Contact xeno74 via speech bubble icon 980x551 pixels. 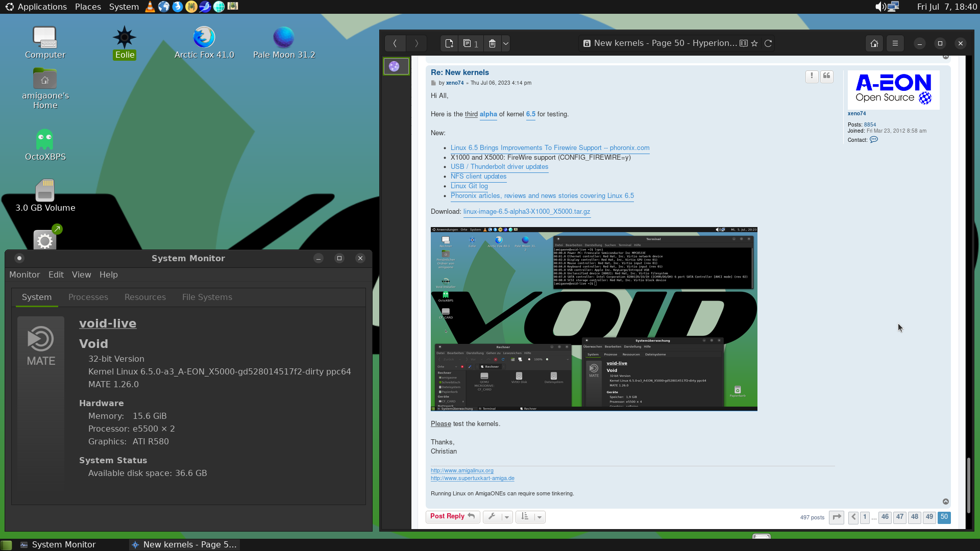874,140
